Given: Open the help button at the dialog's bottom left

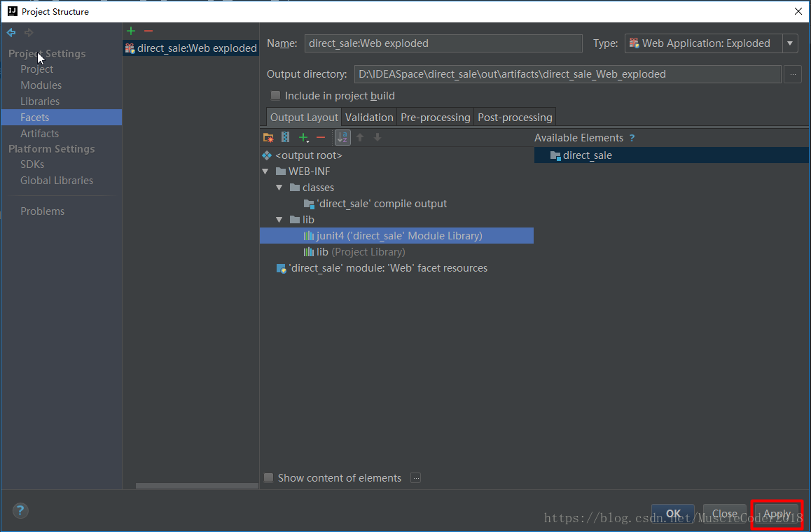Looking at the screenshot, I should [x=20, y=511].
